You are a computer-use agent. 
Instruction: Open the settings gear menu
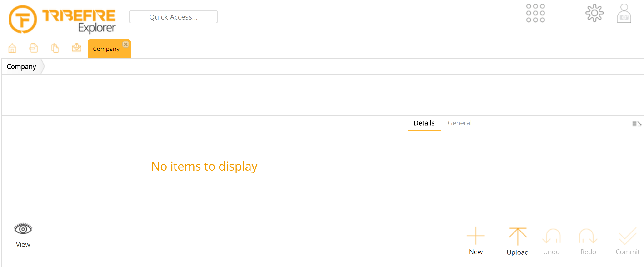[x=594, y=13]
